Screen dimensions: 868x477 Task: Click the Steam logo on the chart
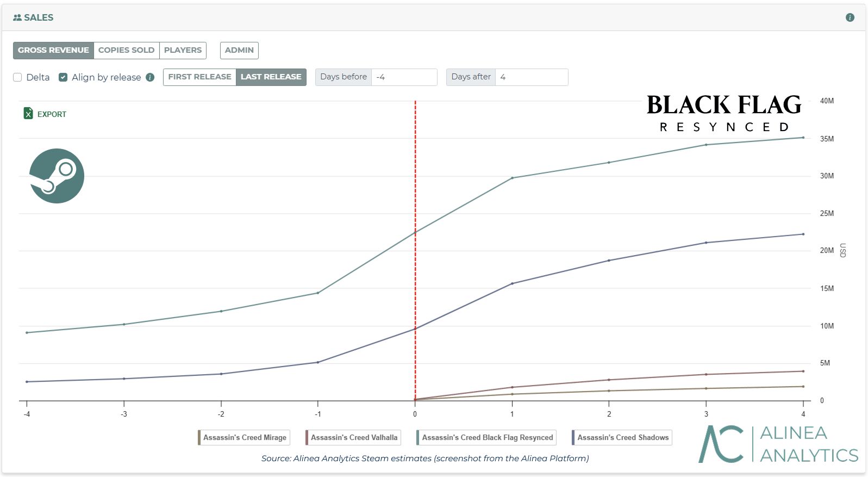point(57,176)
